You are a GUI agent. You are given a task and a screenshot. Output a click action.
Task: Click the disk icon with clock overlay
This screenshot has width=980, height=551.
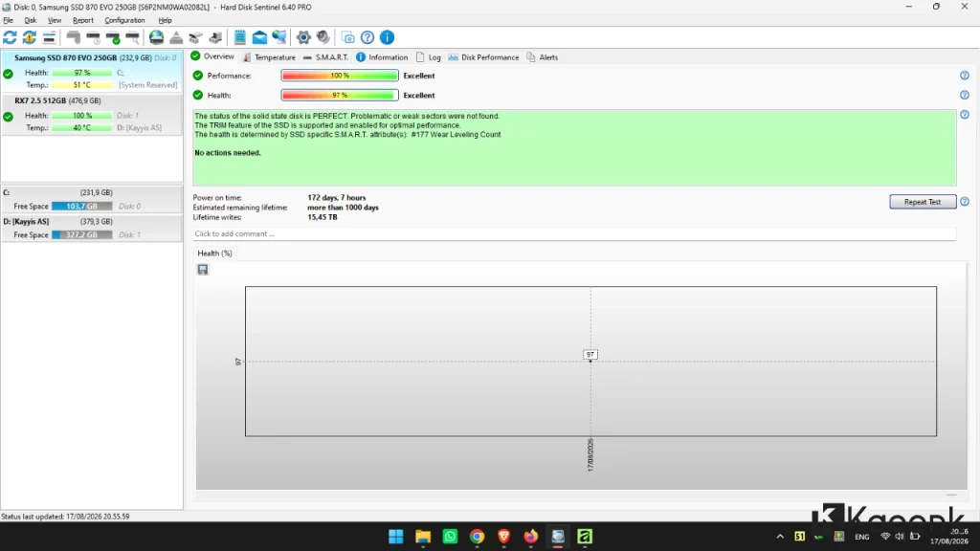[x=93, y=37]
